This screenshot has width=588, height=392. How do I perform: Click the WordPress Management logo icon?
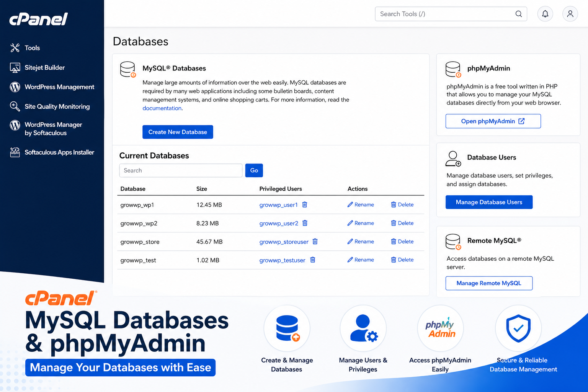point(15,87)
